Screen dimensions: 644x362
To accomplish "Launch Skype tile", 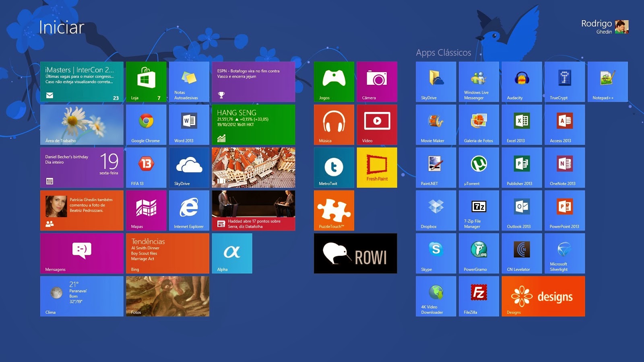I will click(436, 253).
